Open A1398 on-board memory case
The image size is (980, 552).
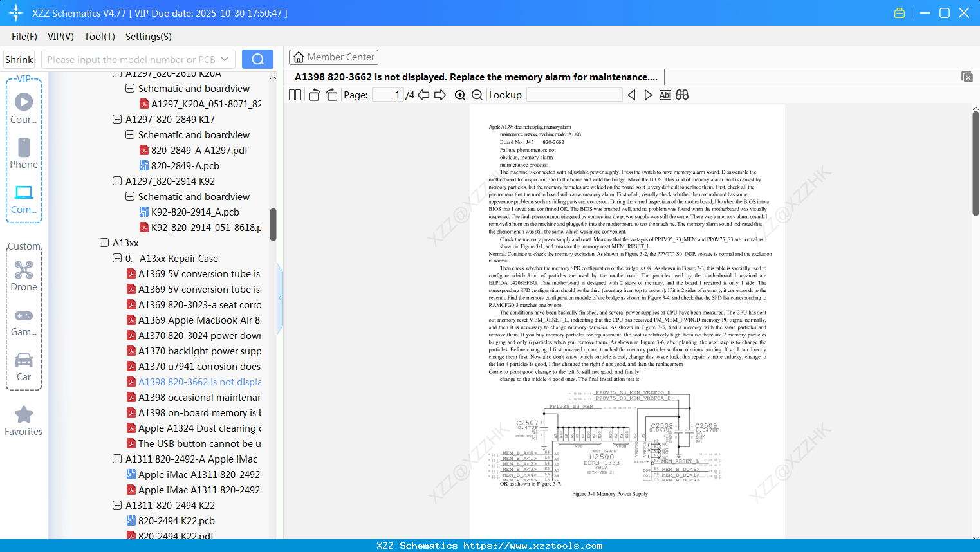(x=194, y=412)
